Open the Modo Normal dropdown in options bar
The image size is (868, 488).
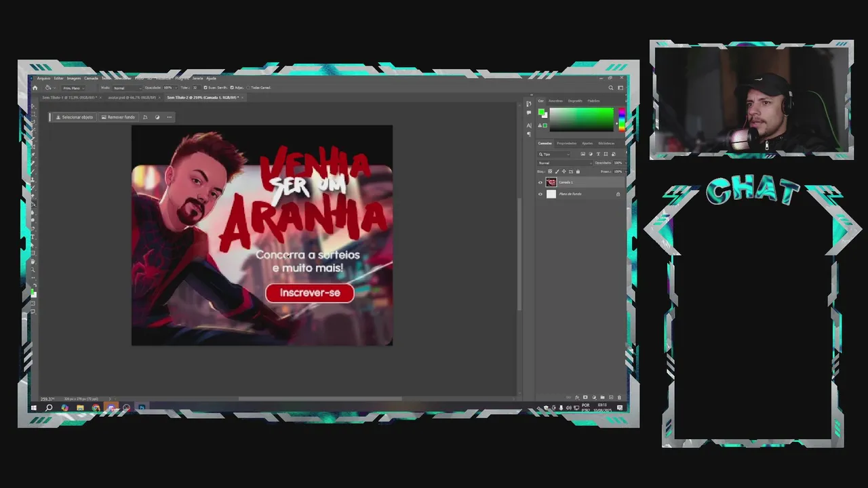point(127,88)
